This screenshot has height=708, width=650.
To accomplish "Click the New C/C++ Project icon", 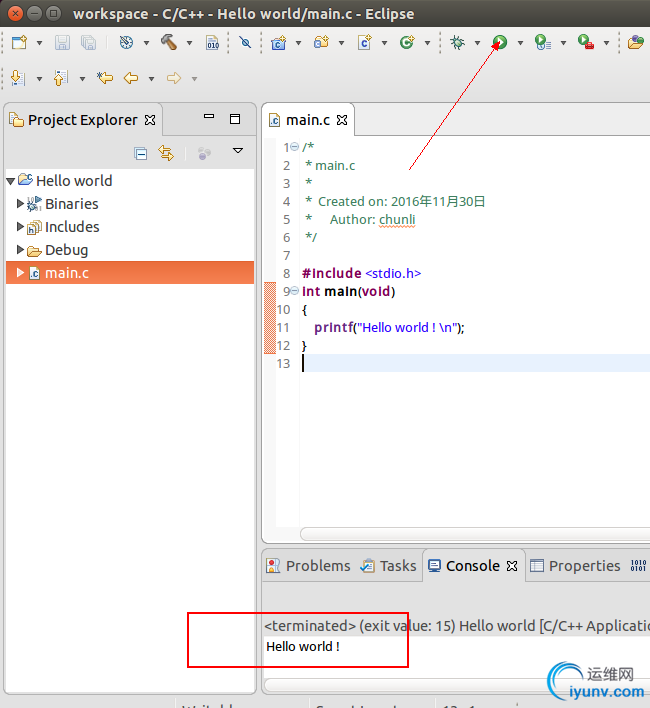I will 279,42.
